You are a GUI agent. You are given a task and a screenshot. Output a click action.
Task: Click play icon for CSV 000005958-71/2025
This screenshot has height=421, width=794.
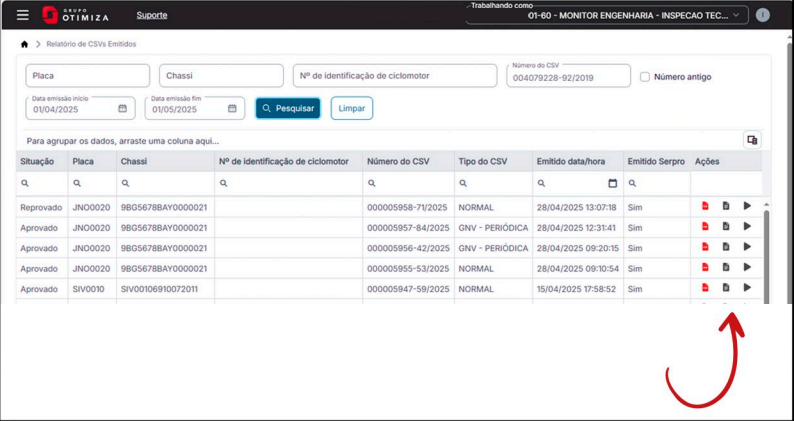tap(747, 206)
